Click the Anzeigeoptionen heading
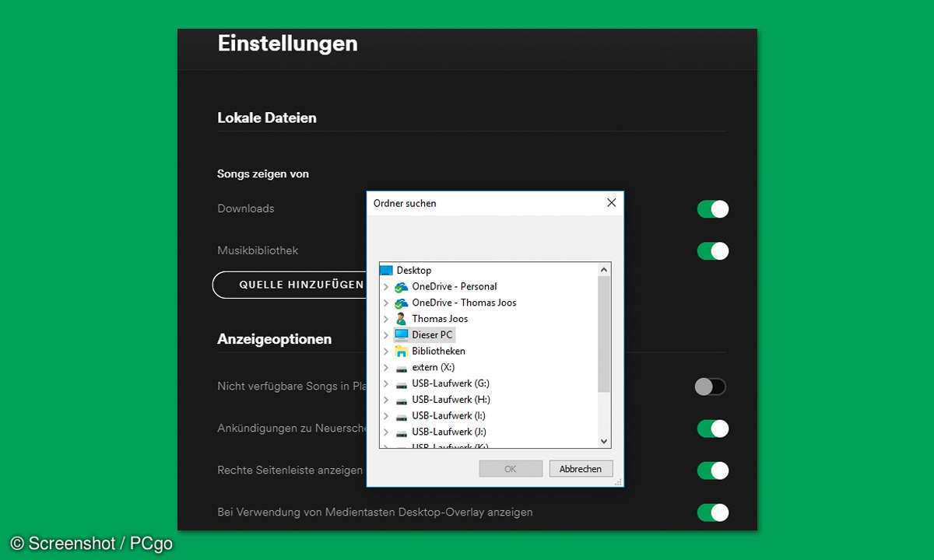Screen dimensions: 934x560 click(275, 339)
